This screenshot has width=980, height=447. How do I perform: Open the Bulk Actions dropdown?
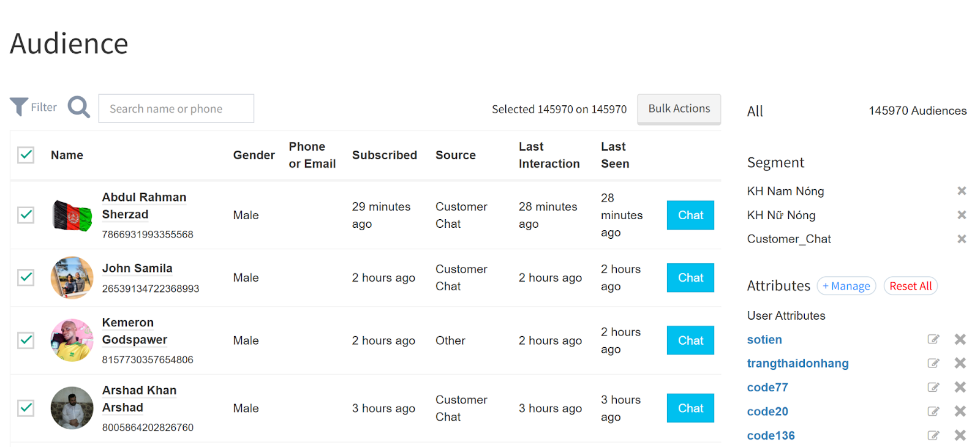(679, 109)
